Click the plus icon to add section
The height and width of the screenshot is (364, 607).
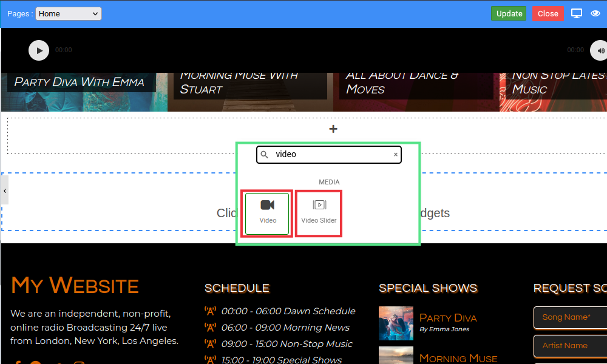(x=333, y=129)
